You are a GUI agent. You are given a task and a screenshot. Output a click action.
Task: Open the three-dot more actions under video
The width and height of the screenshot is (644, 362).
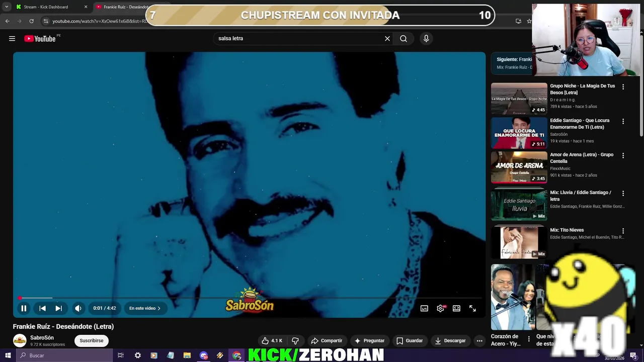479,340
